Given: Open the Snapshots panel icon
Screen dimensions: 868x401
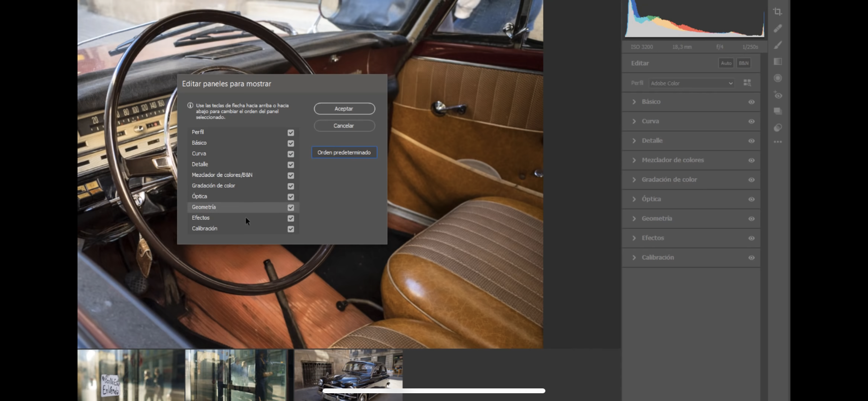Looking at the screenshot, I should 777,111.
